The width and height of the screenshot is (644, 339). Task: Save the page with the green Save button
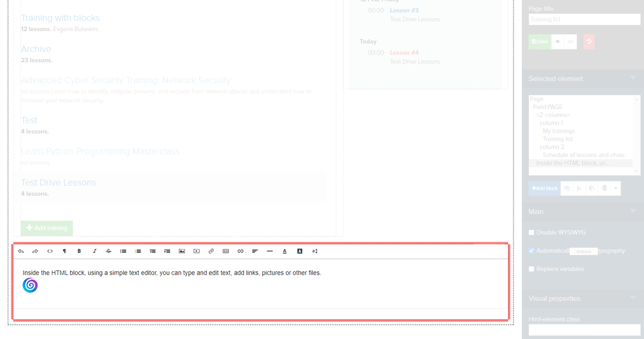point(540,41)
